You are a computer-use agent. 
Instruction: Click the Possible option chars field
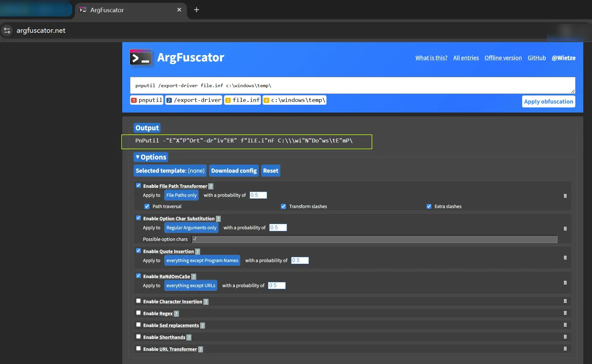click(x=375, y=239)
